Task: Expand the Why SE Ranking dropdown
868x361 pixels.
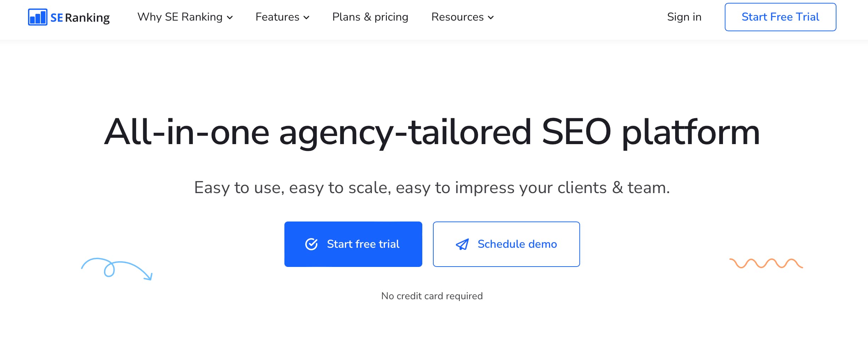Action: 230,17
